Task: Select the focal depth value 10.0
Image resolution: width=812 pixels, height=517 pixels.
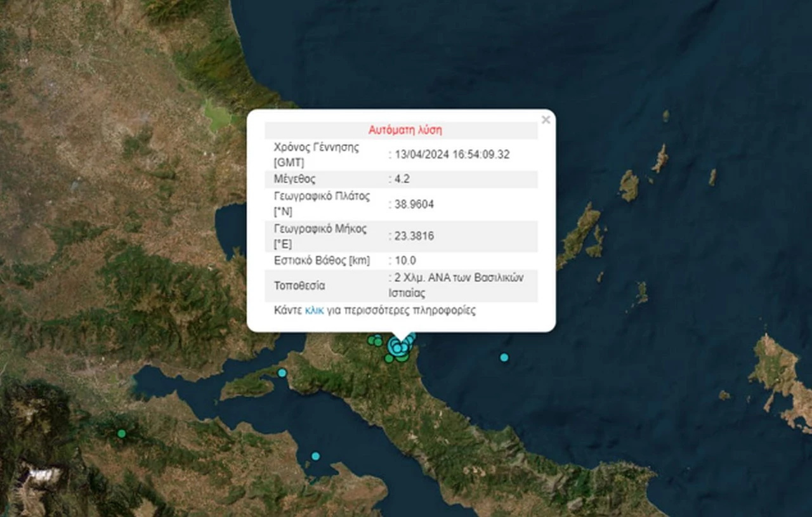Action: [404, 261]
